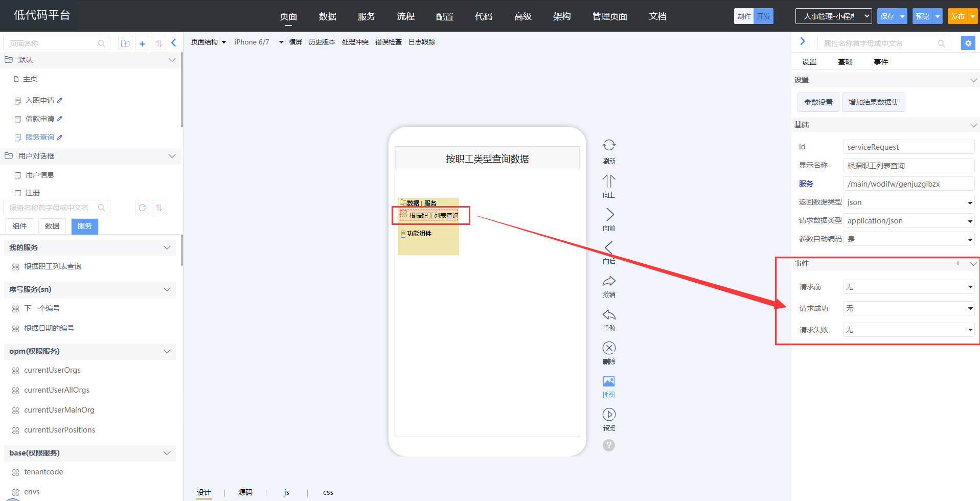This screenshot has height=501, width=980.
Task: Click the search icon in page name box
Action: coord(101,43)
